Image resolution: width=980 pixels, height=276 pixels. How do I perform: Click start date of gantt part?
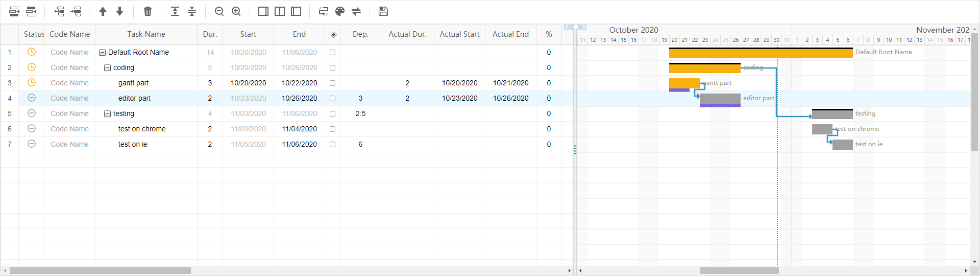248,83
